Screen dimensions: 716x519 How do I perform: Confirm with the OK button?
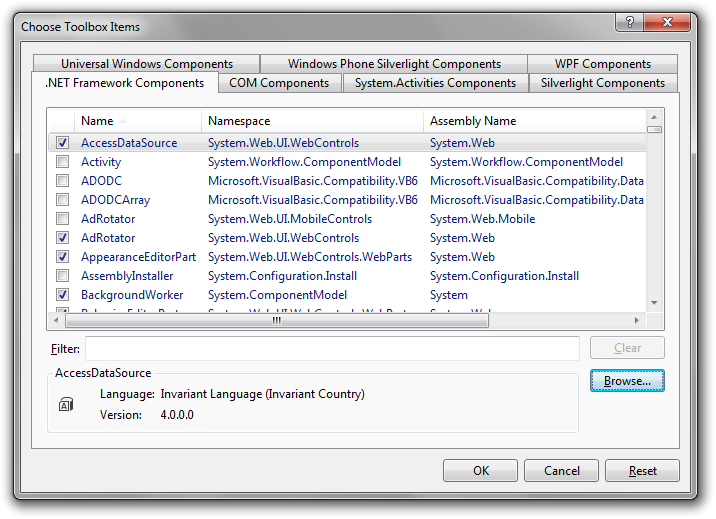(480, 471)
